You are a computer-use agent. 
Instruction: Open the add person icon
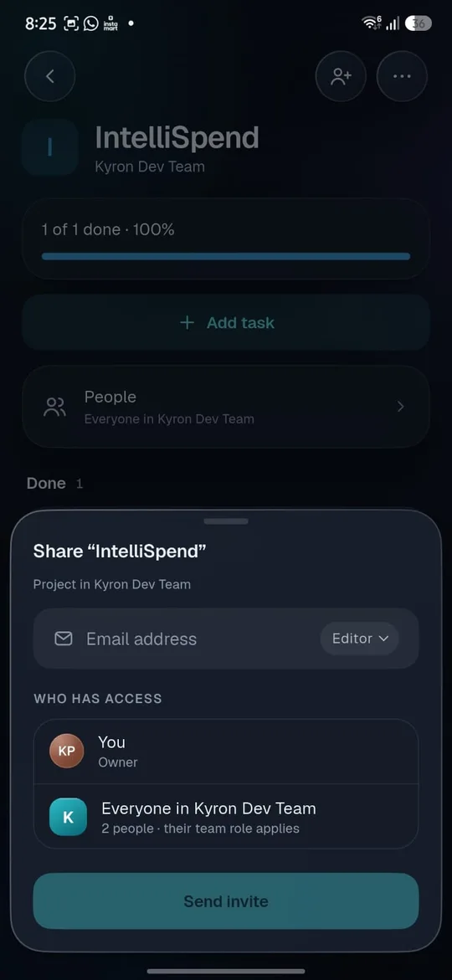coord(341,76)
